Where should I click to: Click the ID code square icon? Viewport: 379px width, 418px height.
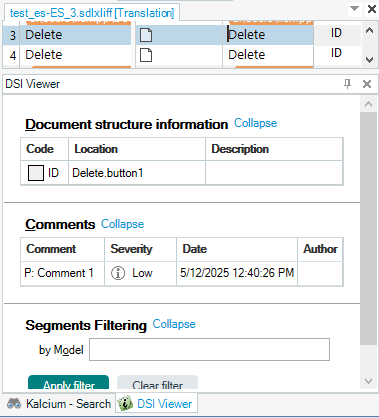(x=36, y=173)
